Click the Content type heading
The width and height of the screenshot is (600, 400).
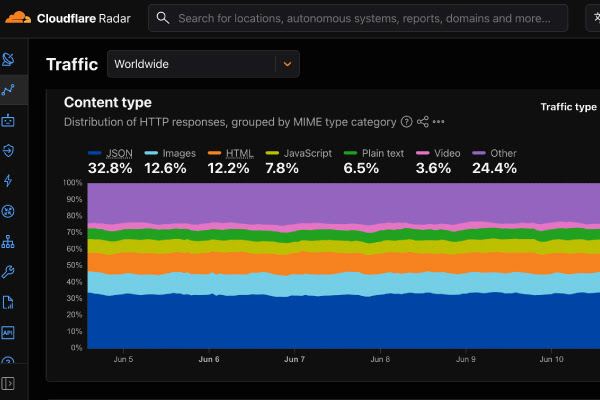pos(108,102)
